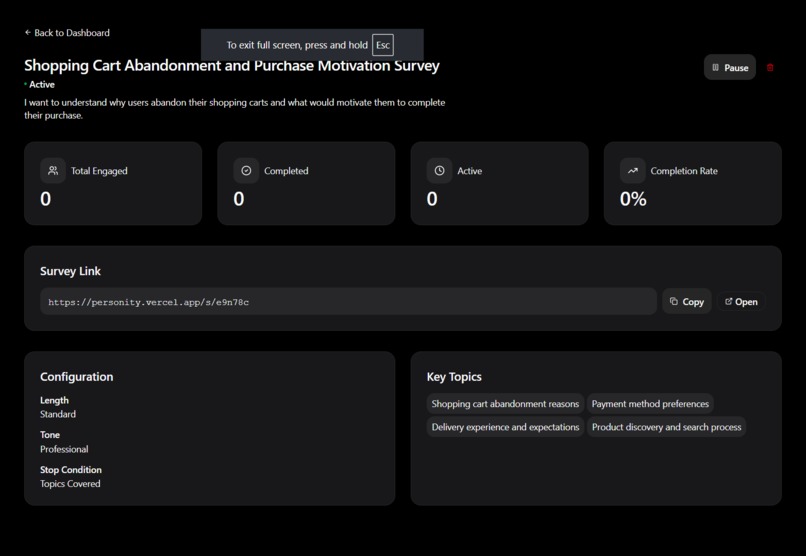Pause the active survey
806x556 pixels.
coord(729,67)
